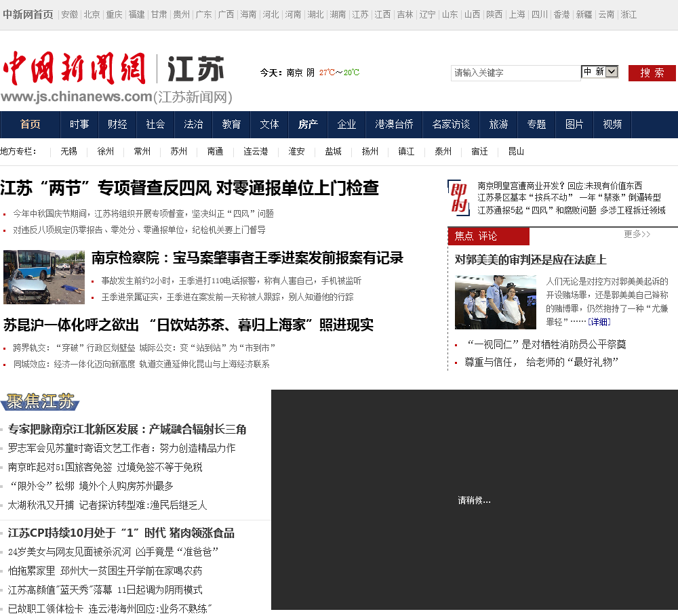Open the courtroom photo thumbnail
This screenshot has height=616, width=678.
coord(496,302)
